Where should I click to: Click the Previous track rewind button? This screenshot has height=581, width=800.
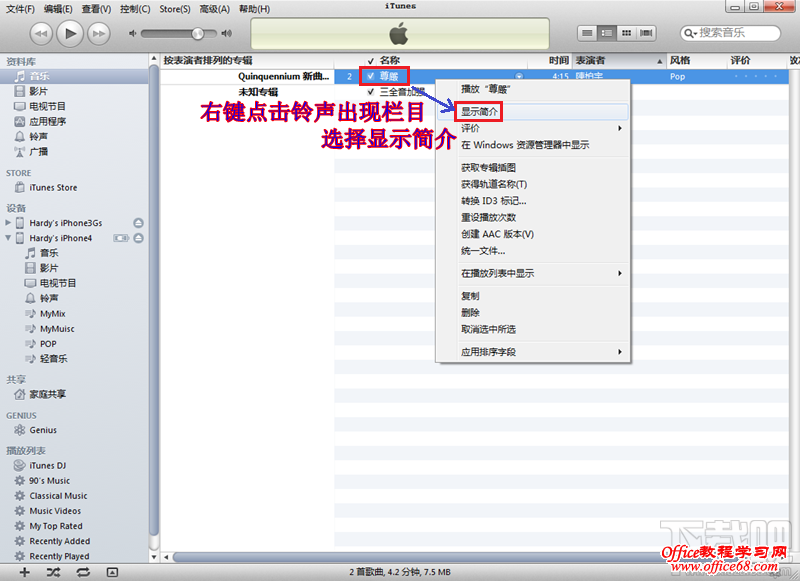pos(41,34)
